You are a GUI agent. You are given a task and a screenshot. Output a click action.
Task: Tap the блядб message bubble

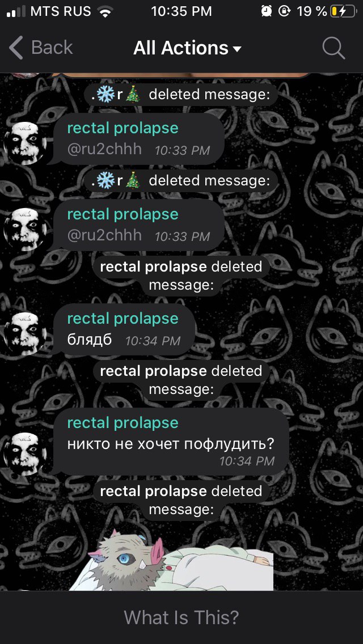point(124,330)
